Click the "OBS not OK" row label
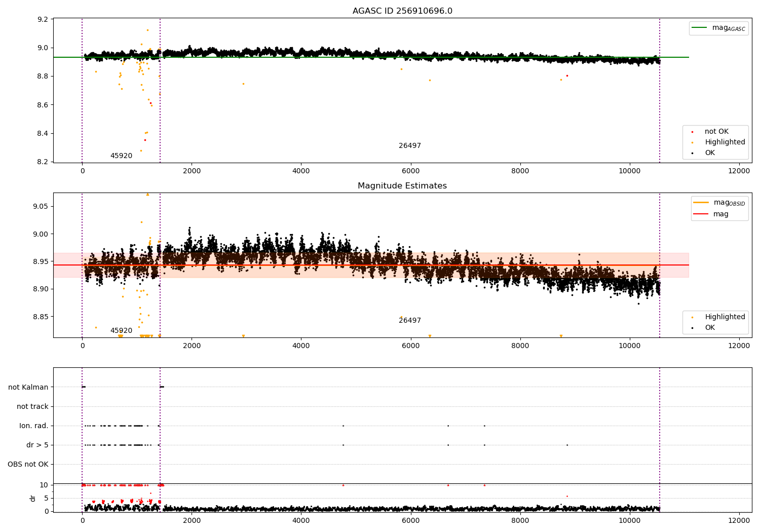The width and height of the screenshot is (760, 532). coord(28,464)
